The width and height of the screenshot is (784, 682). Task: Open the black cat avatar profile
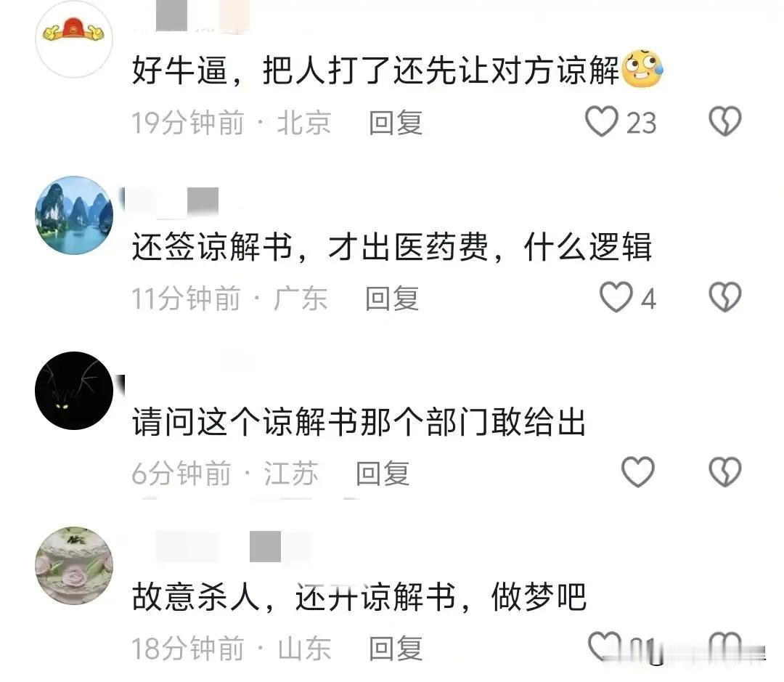pyautogui.click(x=74, y=391)
